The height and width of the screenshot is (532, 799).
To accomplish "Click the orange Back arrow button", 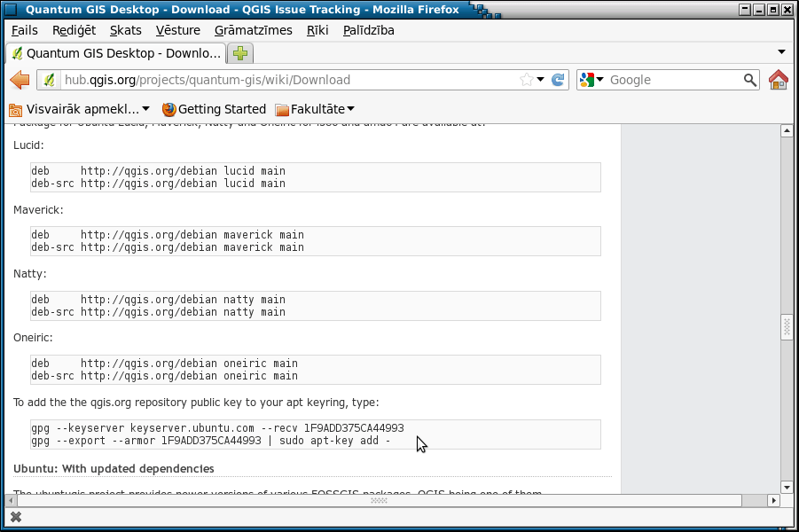I will click(x=20, y=80).
